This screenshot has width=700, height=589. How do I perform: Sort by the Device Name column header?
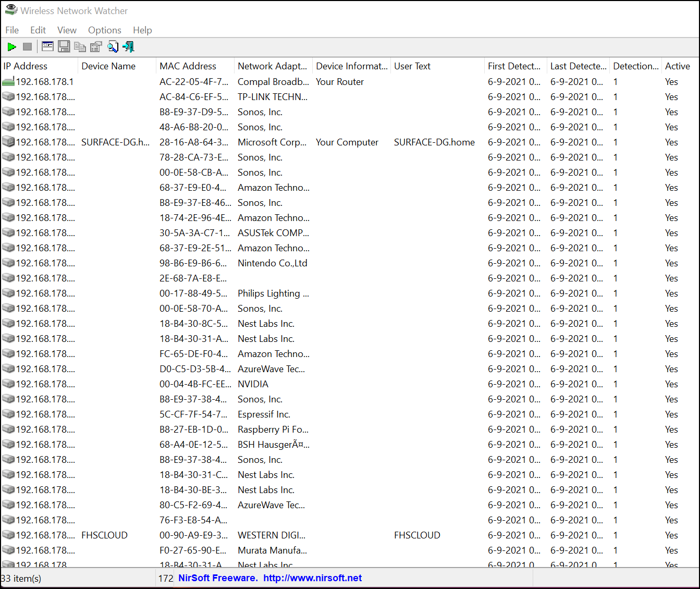pyautogui.click(x=117, y=66)
